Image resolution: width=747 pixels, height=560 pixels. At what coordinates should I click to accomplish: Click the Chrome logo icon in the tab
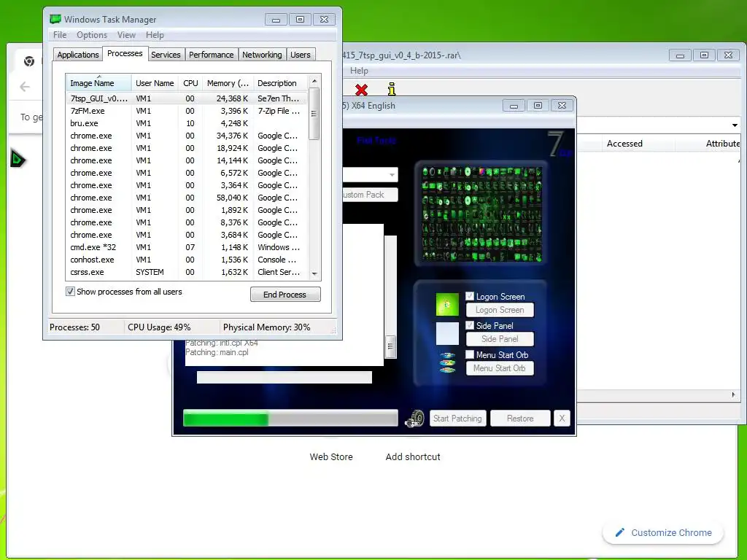[x=29, y=61]
